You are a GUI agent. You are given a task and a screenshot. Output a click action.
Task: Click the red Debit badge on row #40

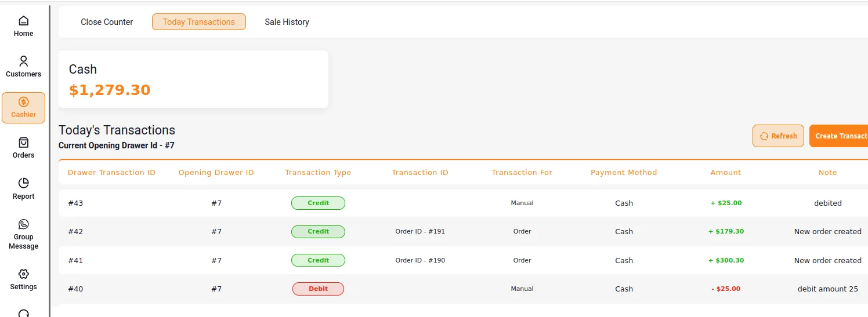pyautogui.click(x=318, y=289)
